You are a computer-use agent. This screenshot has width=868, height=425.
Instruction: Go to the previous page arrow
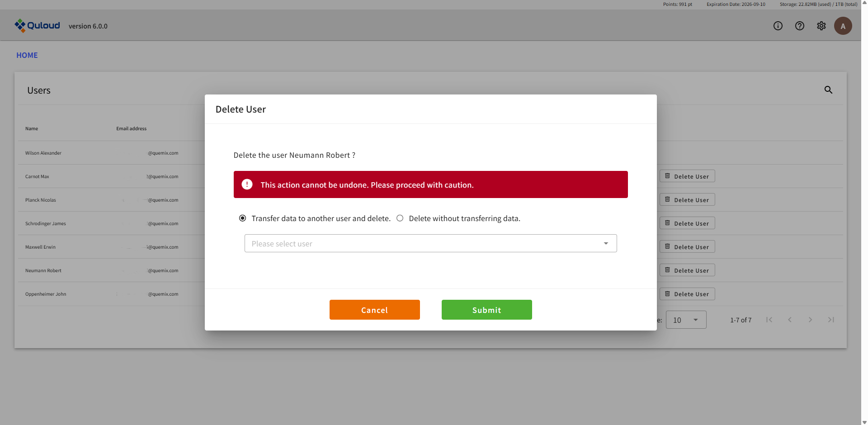(789, 320)
